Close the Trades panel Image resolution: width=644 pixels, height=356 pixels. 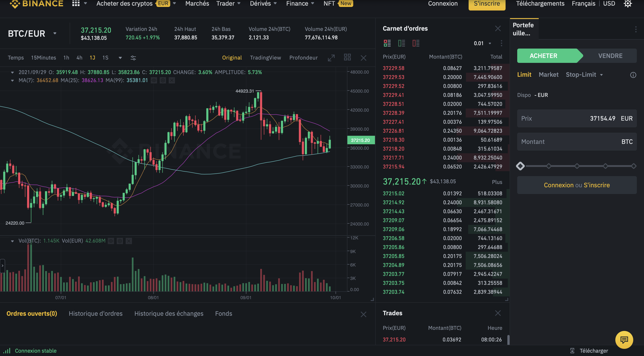(x=498, y=313)
